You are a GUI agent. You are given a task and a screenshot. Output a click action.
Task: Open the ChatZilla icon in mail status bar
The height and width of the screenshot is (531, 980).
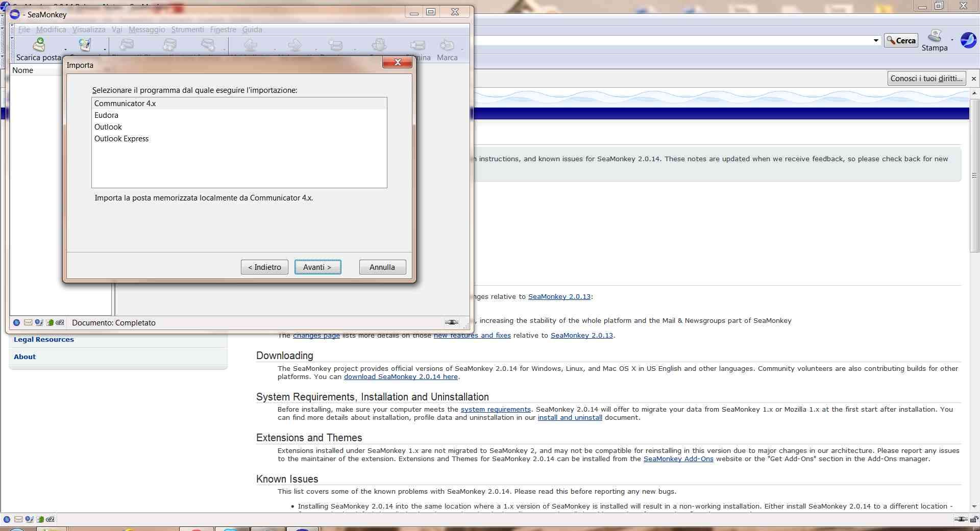pyautogui.click(x=60, y=322)
